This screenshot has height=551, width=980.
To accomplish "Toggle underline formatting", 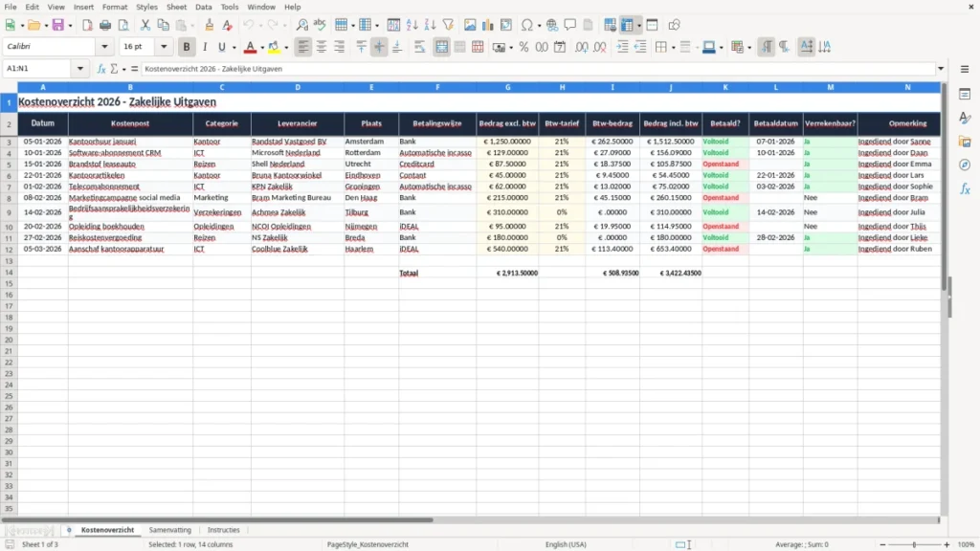I will 222,47.
